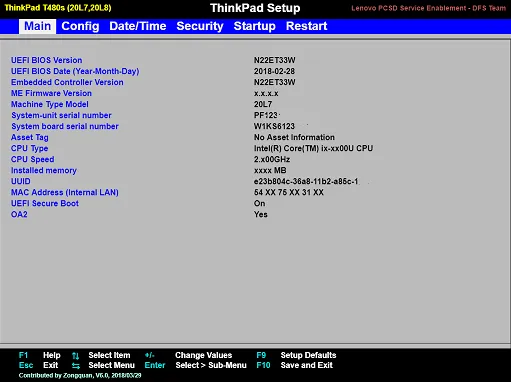
Task: Open the Date/Time tab
Action: pyautogui.click(x=138, y=26)
